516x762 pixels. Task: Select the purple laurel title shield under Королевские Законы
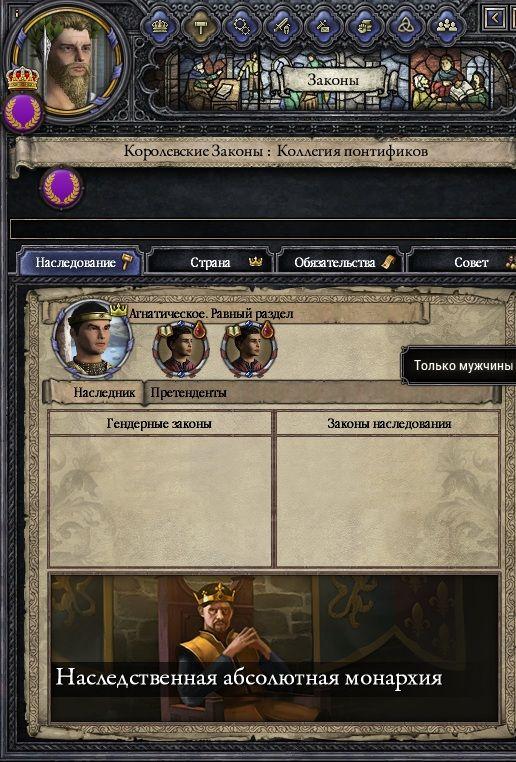[x=62, y=188]
